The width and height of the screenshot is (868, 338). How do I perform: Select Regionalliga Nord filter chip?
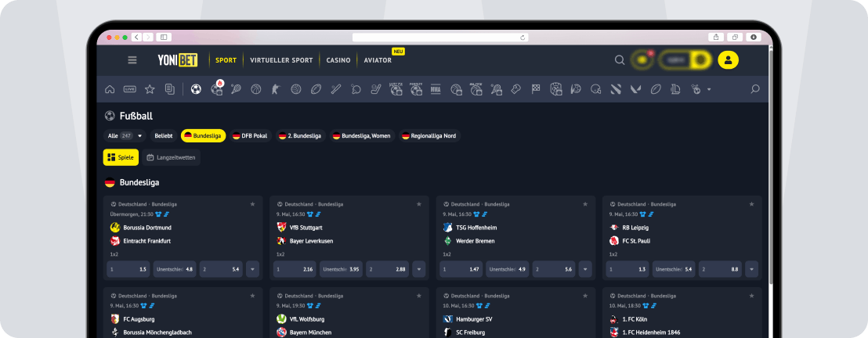tap(429, 135)
